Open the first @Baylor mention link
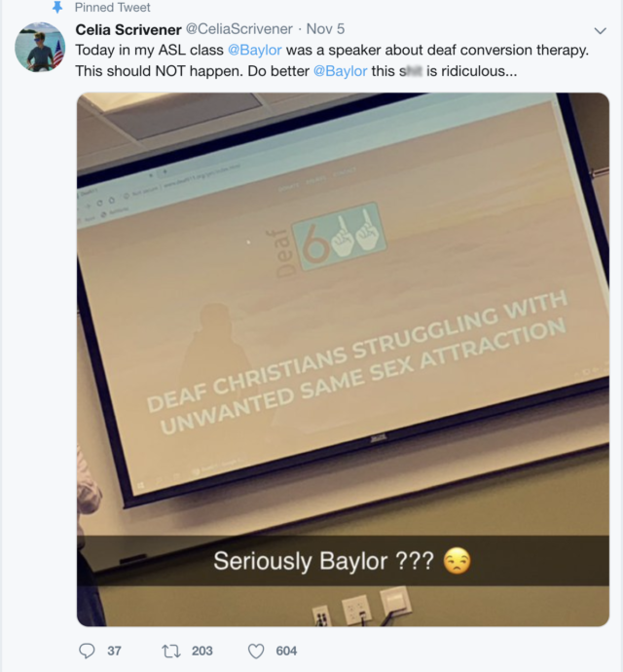The image size is (623, 672). click(x=255, y=50)
